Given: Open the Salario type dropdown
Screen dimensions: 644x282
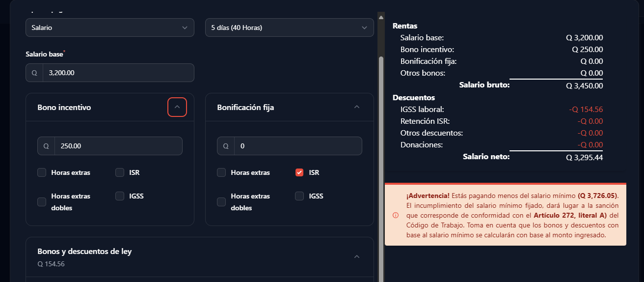Looking at the screenshot, I should pos(110,28).
